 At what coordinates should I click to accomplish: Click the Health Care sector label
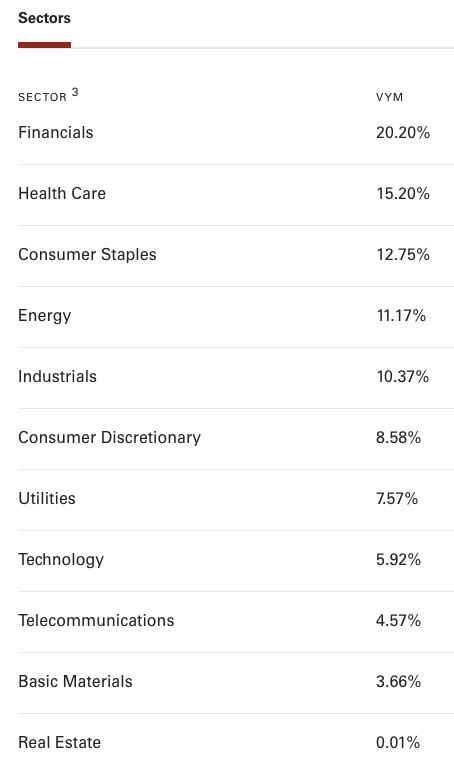point(62,194)
